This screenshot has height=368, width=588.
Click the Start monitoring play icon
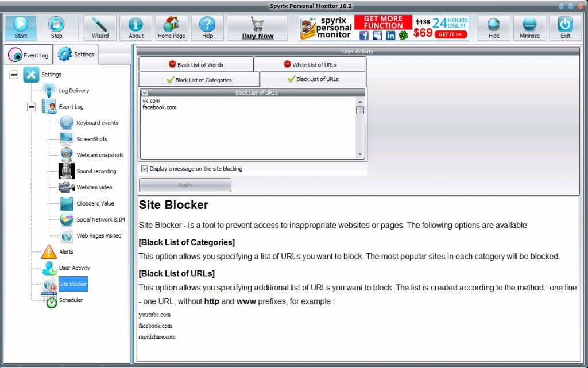click(21, 24)
